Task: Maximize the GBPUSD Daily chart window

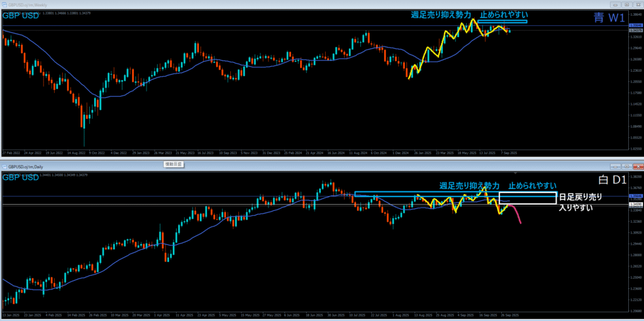Action: (626, 167)
